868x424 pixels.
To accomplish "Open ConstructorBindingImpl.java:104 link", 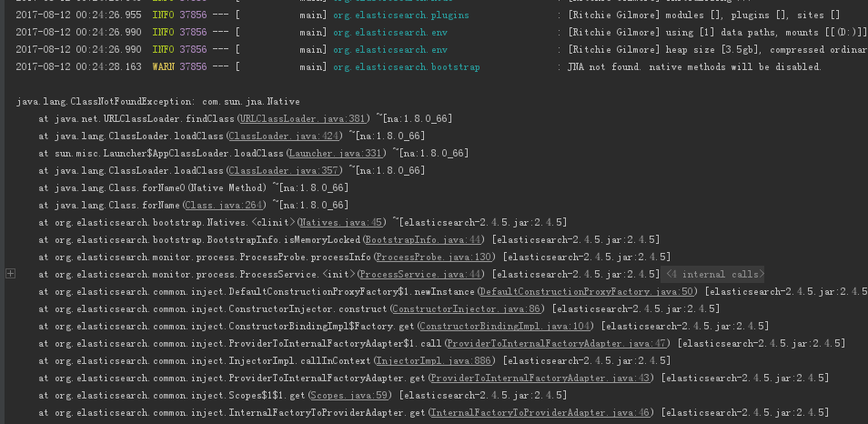I will (x=504, y=326).
